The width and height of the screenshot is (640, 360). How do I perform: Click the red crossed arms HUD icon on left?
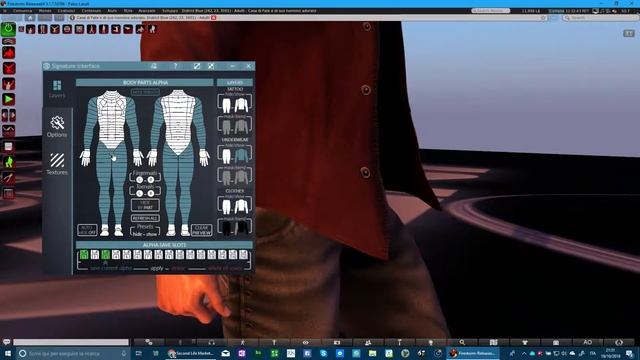(x=9, y=68)
